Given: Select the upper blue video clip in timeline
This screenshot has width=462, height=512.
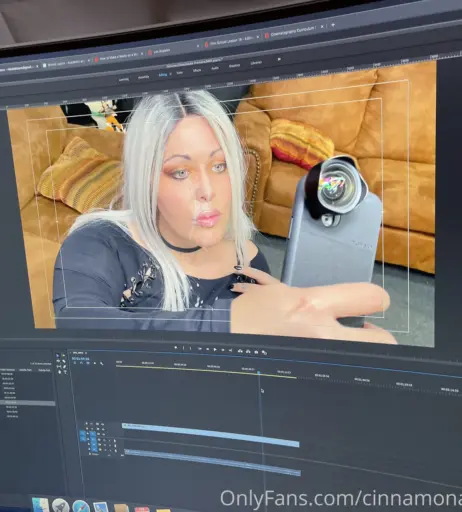Looking at the screenshot, I should [x=211, y=434].
